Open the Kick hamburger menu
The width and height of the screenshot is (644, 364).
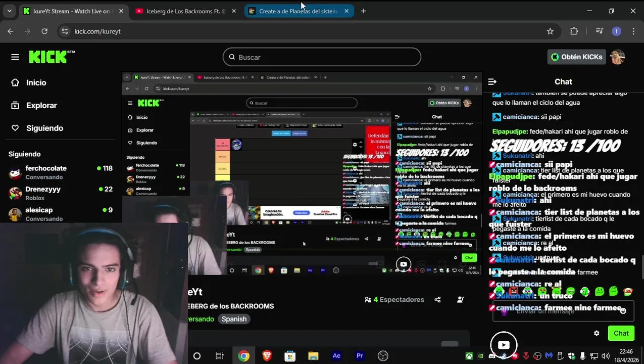tap(15, 57)
